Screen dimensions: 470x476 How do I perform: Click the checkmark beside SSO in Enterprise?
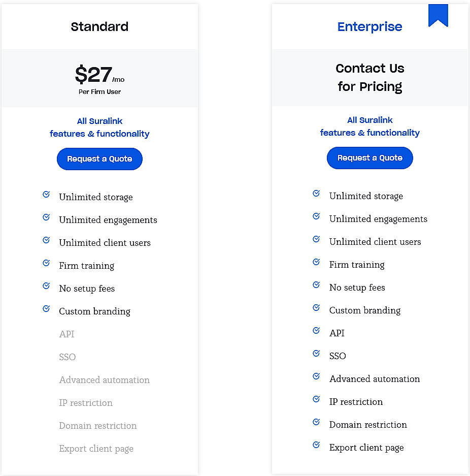316,353
